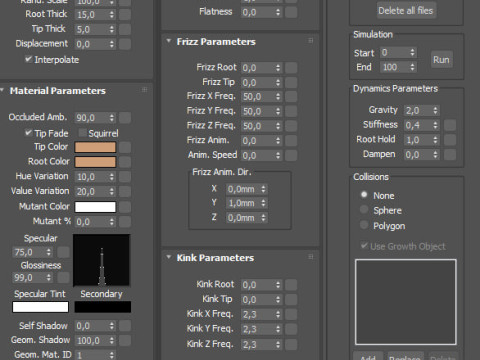Image resolution: width=480 pixels, height=360 pixels.
Task: Click the Delete all files button
Action: 406,11
